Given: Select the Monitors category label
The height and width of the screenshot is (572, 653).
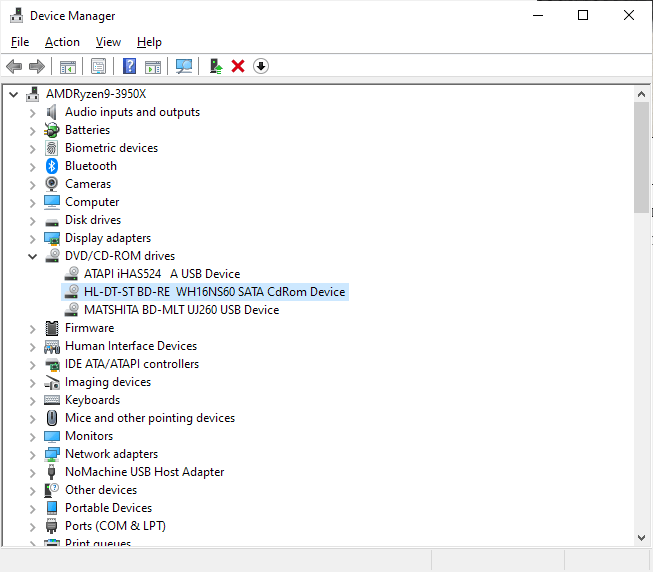Looking at the screenshot, I should 89,436.
